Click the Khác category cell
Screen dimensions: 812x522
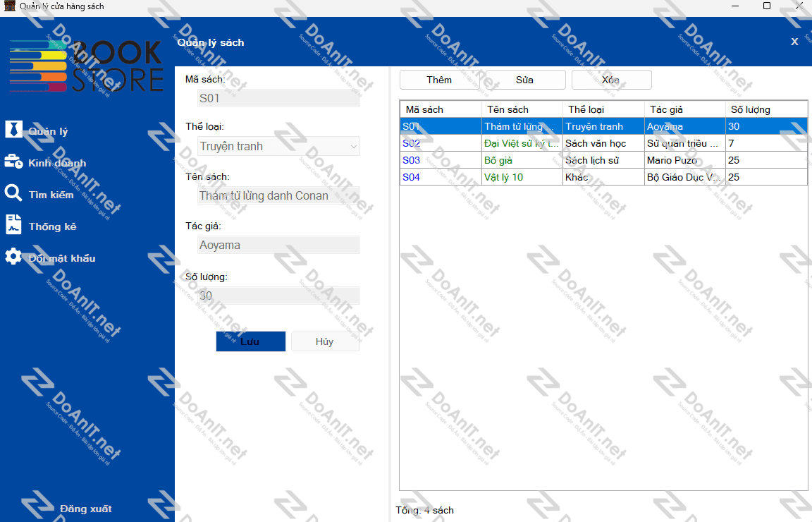coord(603,177)
